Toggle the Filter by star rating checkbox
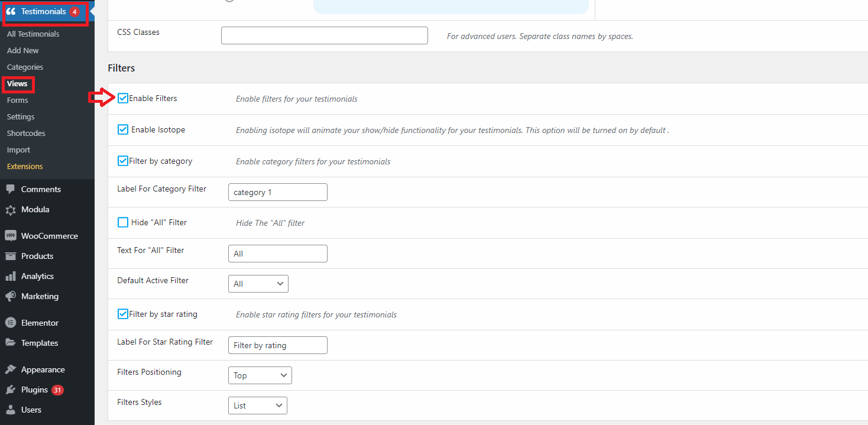The width and height of the screenshot is (868, 425). tap(123, 314)
